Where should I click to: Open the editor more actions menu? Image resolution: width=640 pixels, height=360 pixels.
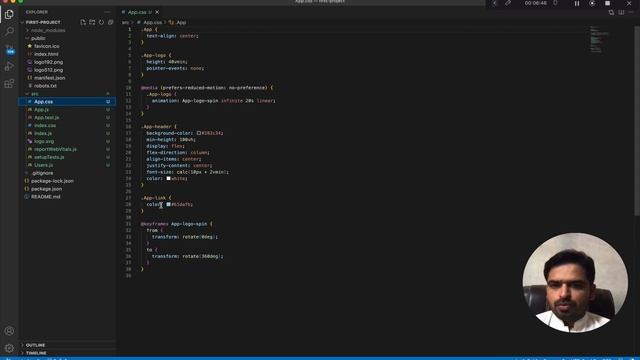[x=631, y=13]
